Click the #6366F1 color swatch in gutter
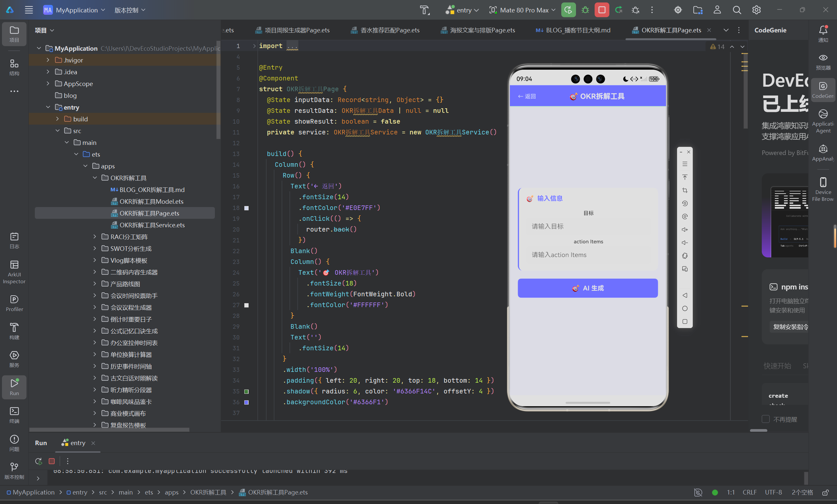This screenshot has width=837, height=504. pyautogui.click(x=247, y=402)
